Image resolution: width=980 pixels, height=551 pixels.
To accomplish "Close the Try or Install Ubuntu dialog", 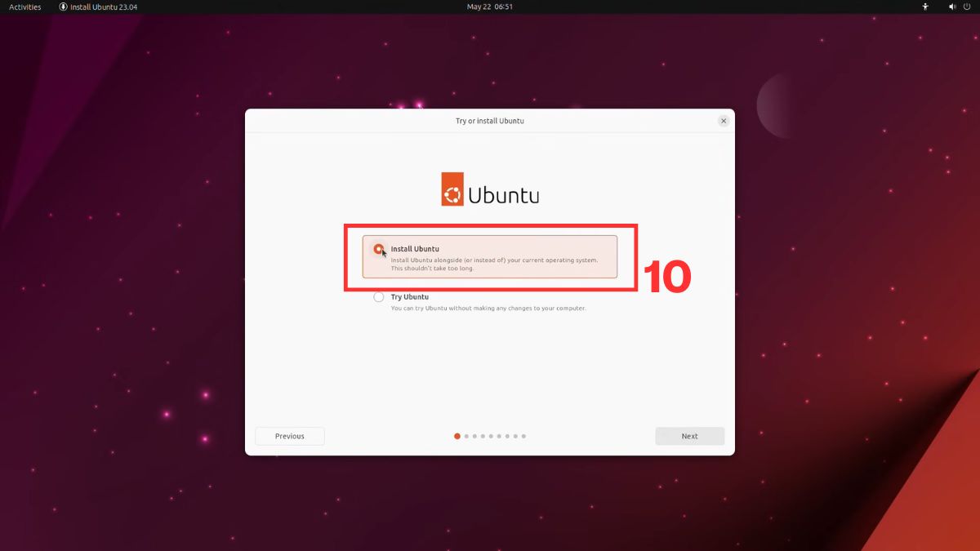I will pyautogui.click(x=723, y=121).
